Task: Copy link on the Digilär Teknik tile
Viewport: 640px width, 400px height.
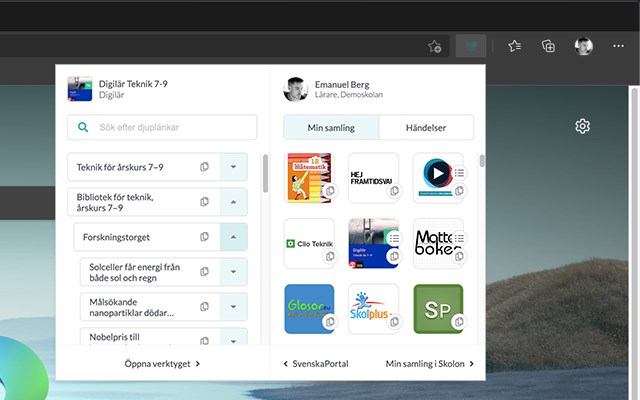Action: 394,256
